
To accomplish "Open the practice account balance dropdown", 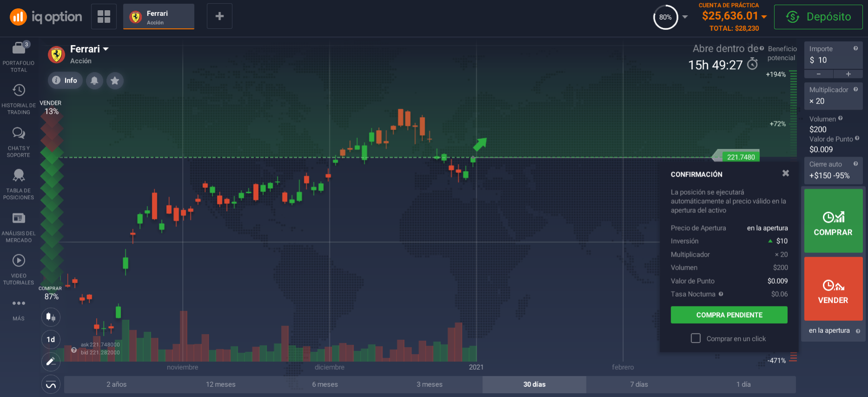I will tap(764, 17).
